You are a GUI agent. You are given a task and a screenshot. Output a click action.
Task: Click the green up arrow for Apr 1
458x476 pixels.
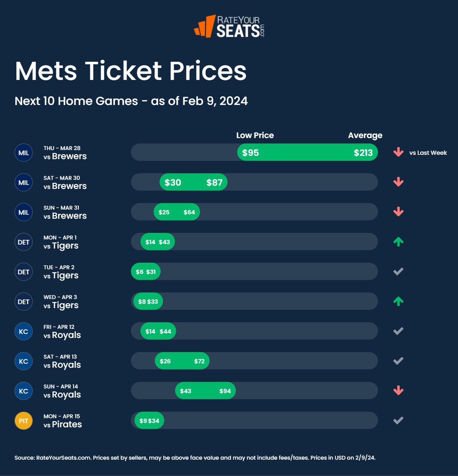click(398, 242)
